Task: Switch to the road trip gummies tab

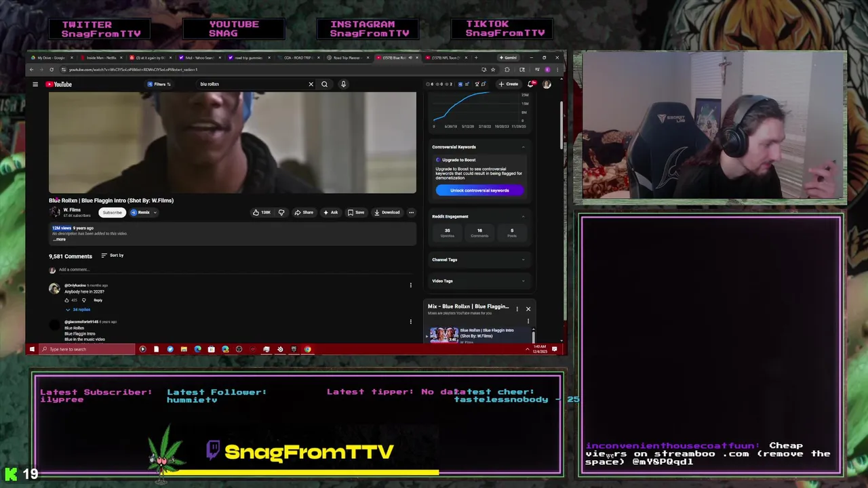Action: point(249,58)
